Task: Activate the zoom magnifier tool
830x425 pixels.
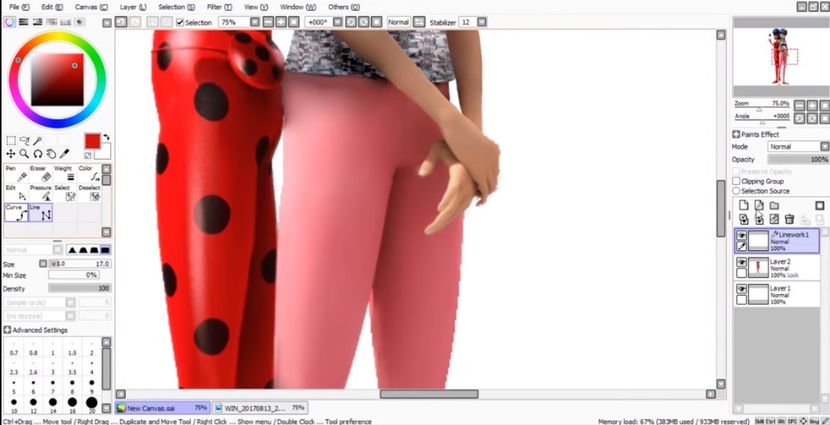Action: (x=24, y=154)
